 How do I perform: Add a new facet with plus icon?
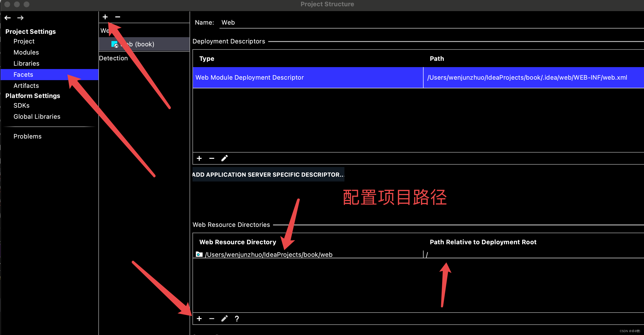pos(105,17)
